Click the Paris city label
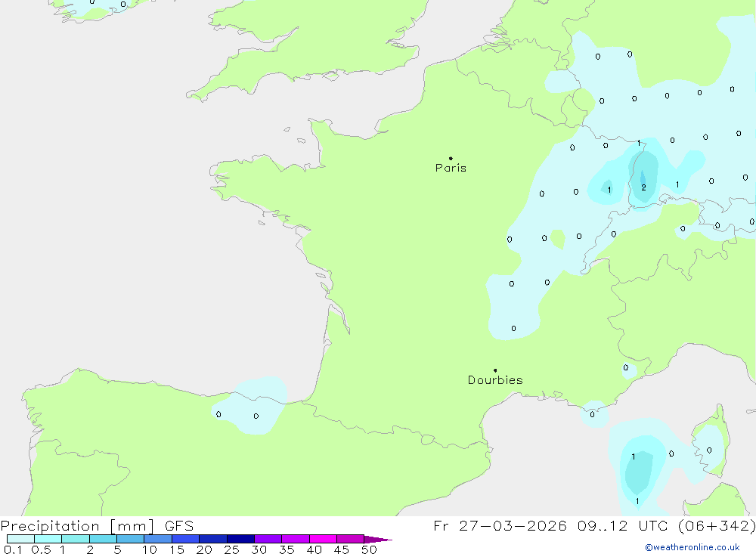756x554 pixels. [x=451, y=168]
